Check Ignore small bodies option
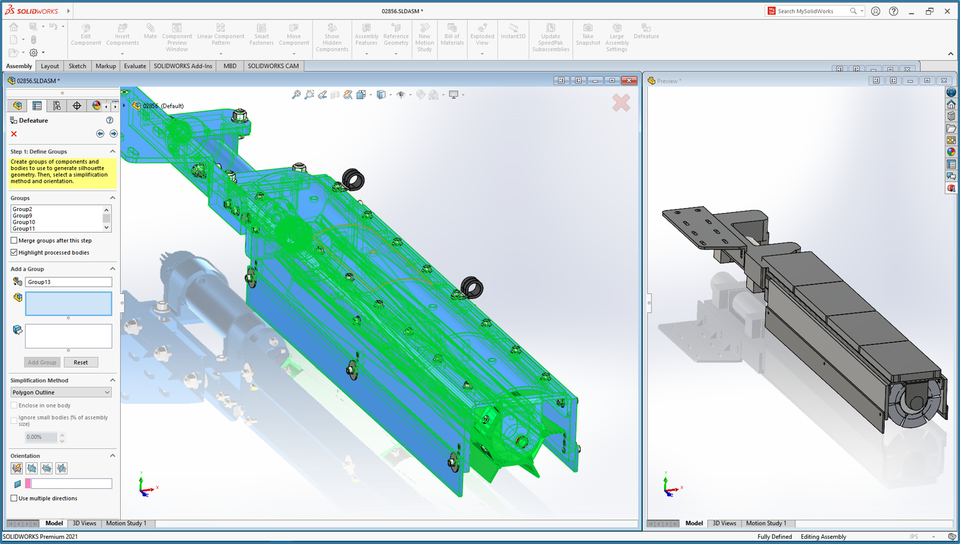 (13, 420)
